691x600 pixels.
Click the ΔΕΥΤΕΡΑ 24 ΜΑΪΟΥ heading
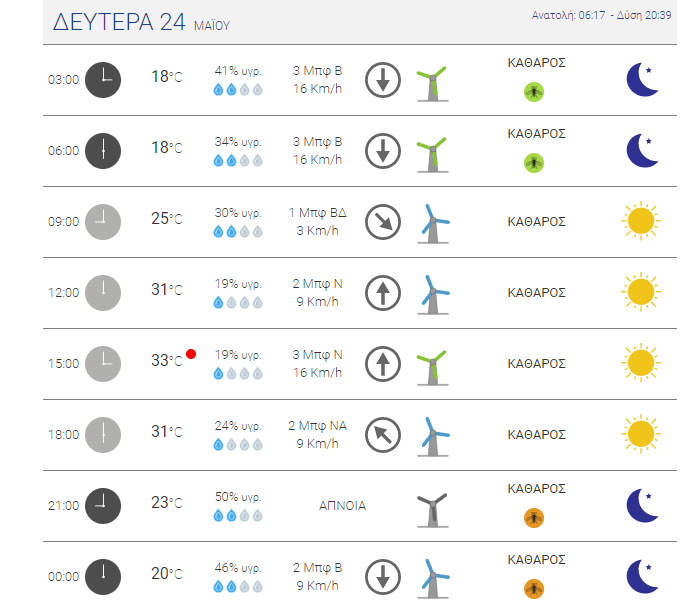tap(141, 22)
